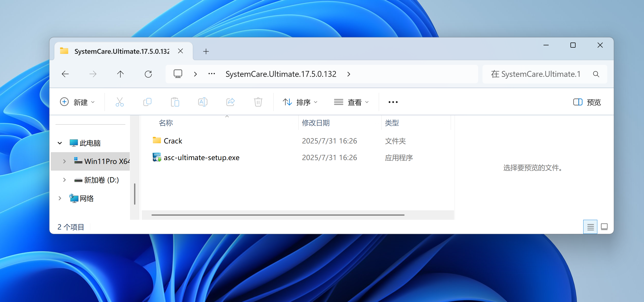This screenshot has width=644, height=302.
Task: Toggle the 预览 preview pane
Action: [x=587, y=102]
